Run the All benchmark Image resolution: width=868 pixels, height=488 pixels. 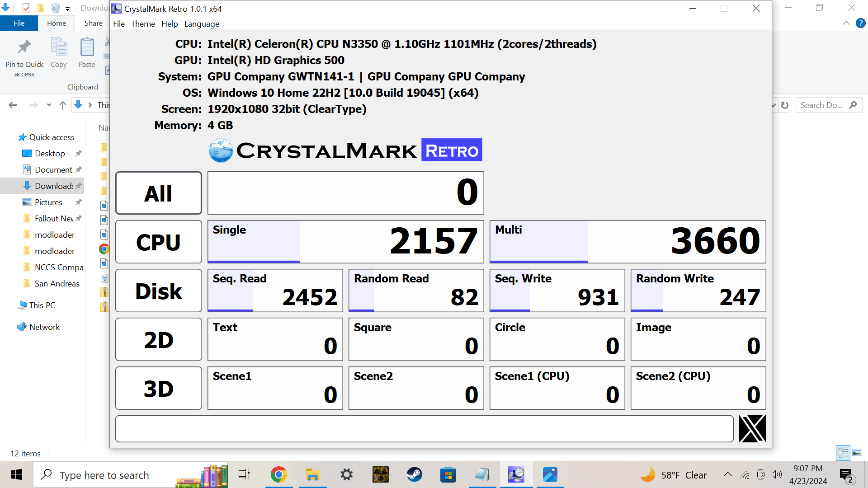coord(158,193)
